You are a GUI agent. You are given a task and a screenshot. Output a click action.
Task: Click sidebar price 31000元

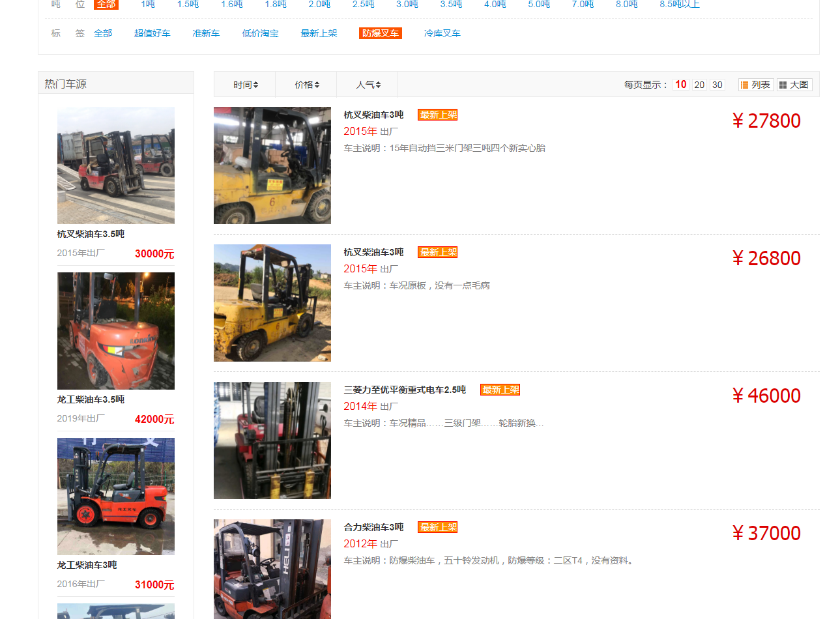pos(154,585)
